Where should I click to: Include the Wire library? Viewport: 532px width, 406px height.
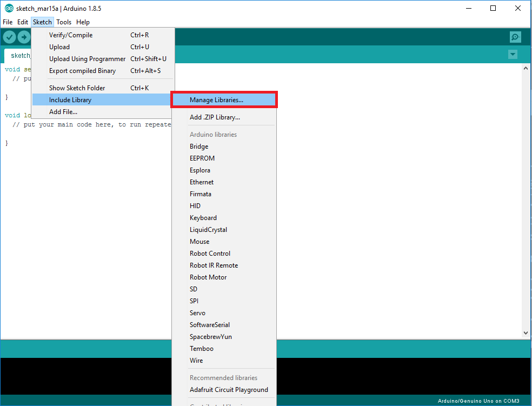point(196,360)
